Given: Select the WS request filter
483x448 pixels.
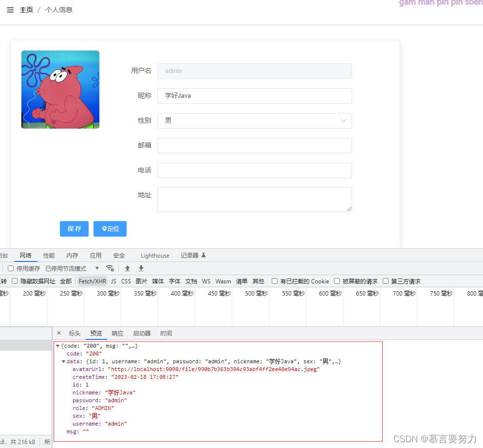Looking at the screenshot, I should 206,281.
